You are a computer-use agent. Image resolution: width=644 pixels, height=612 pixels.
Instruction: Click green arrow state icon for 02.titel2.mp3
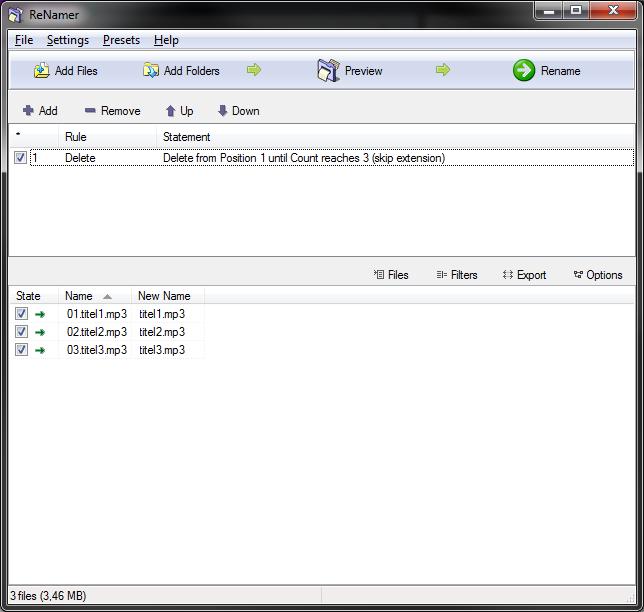click(40, 332)
